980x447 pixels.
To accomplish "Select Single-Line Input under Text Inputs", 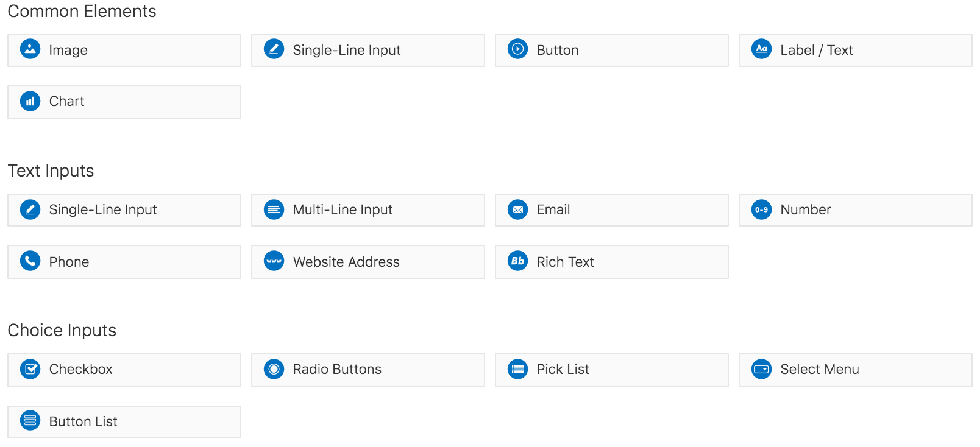I will click(124, 209).
